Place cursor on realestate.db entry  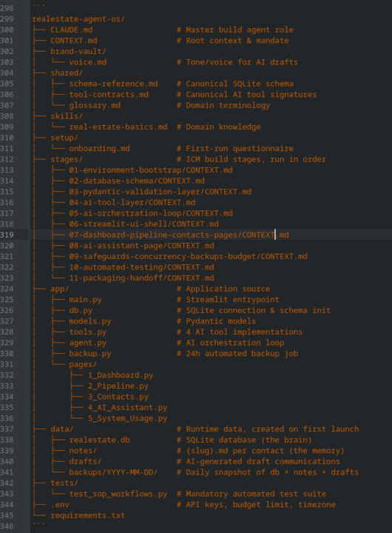click(x=100, y=440)
